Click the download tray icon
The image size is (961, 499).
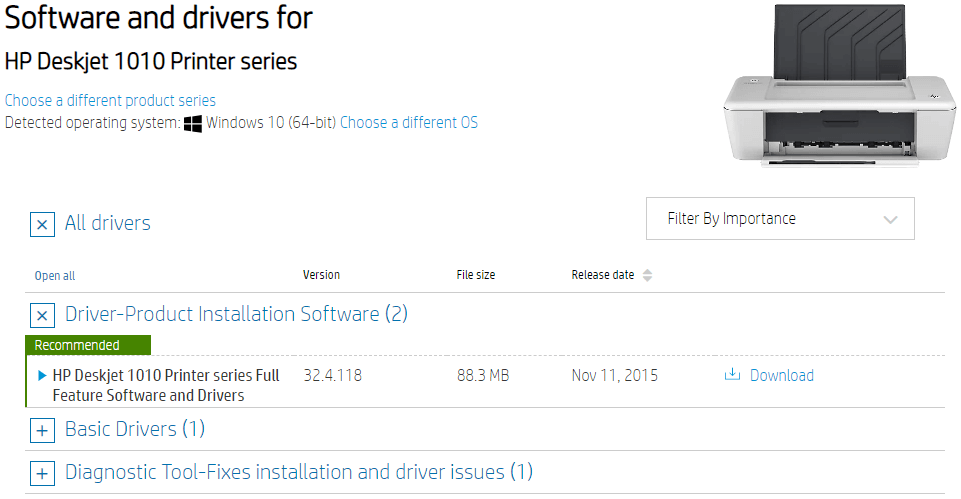click(732, 375)
